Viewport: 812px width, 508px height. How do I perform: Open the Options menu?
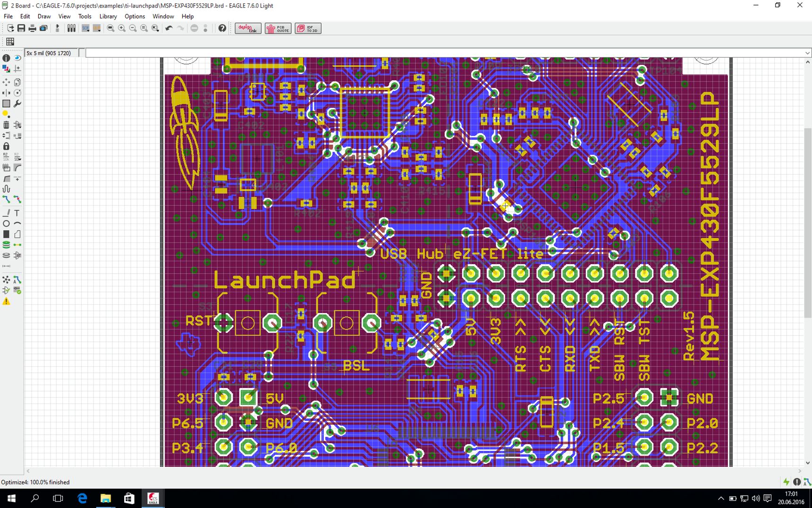[135, 16]
